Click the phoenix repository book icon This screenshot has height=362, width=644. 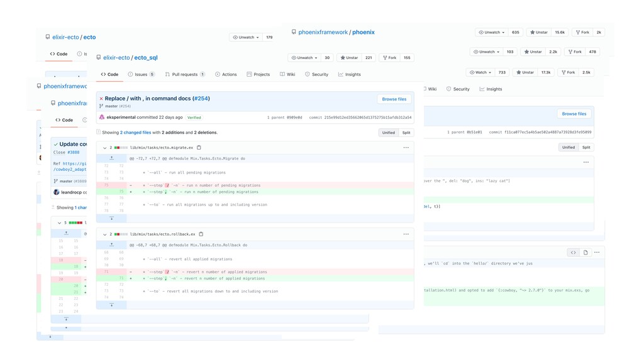[x=294, y=32]
